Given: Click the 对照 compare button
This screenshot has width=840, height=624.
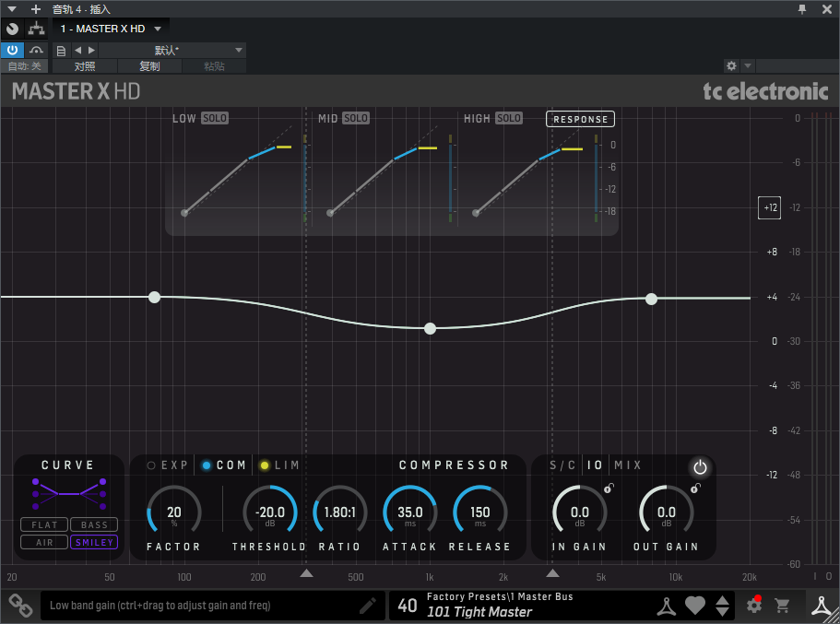Looking at the screenshot, I should tap(85, 65).
